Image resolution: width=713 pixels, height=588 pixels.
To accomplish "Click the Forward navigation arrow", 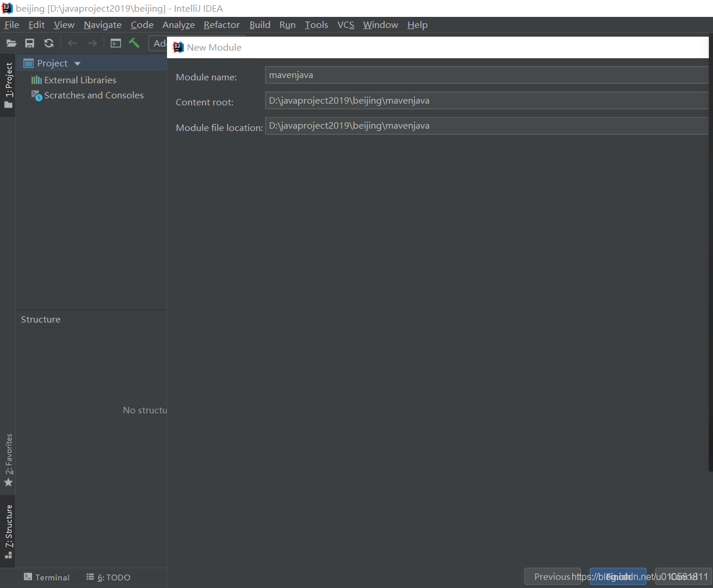I will 92,43.
